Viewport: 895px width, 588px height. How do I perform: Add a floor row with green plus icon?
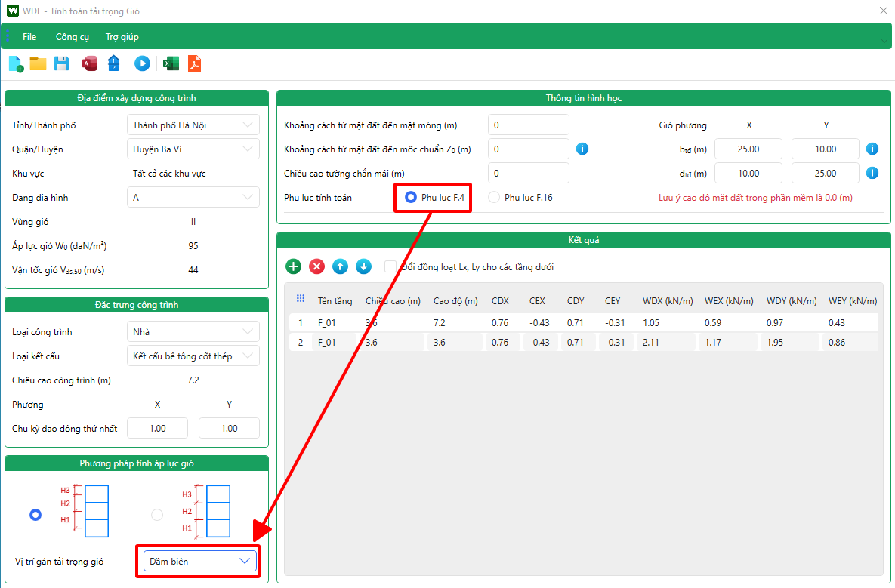(x=293, y=266)
